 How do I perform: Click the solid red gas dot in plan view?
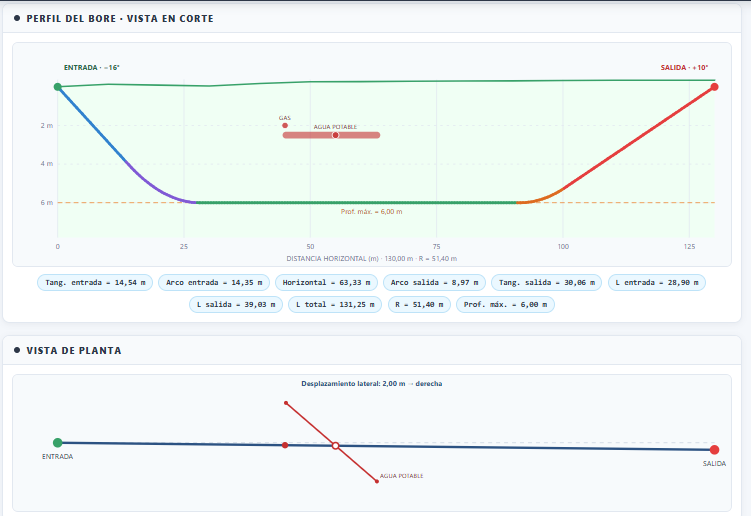[285, 445]
